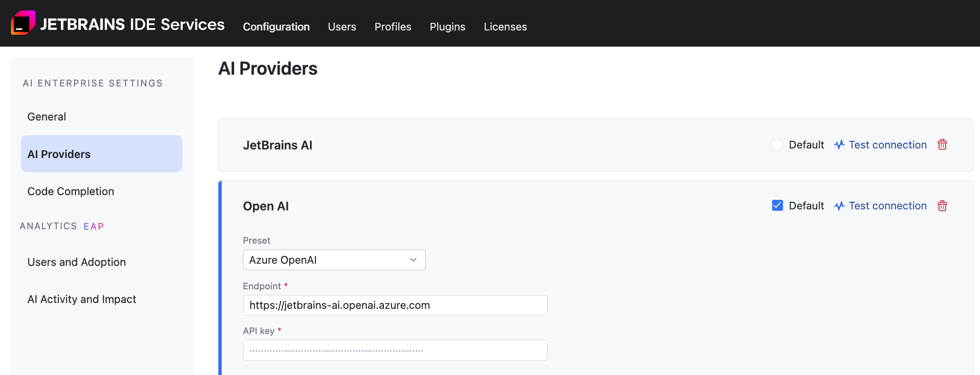Open Code Completion settings in sidebar
Image resolution: width=980 pixels, height=375 pixels.
point(70,191)
